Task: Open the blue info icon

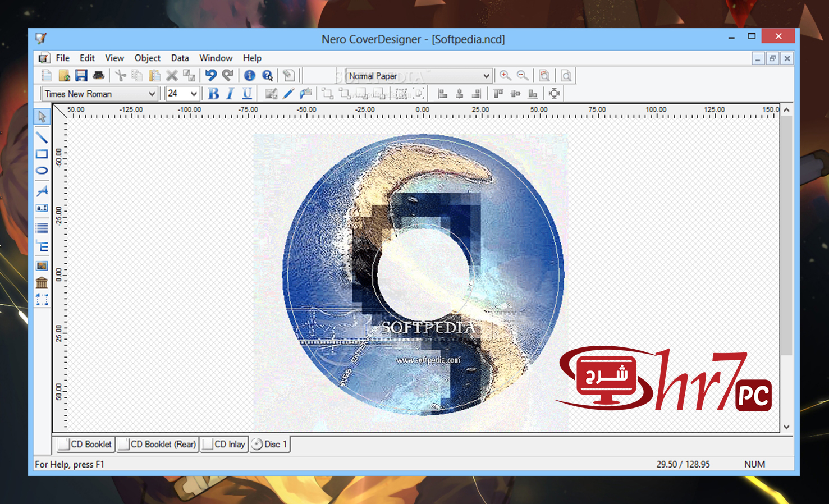Action: (250, 76)
